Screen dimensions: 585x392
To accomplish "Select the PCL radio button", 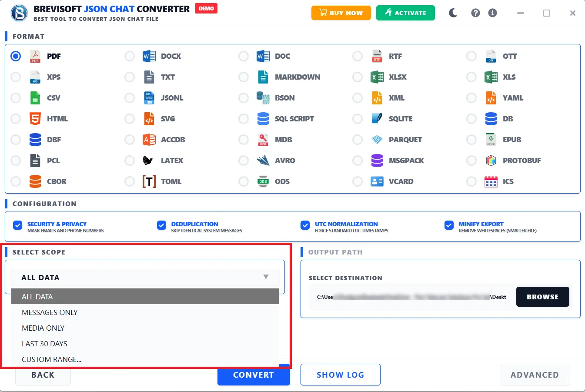I will point(16,161).
